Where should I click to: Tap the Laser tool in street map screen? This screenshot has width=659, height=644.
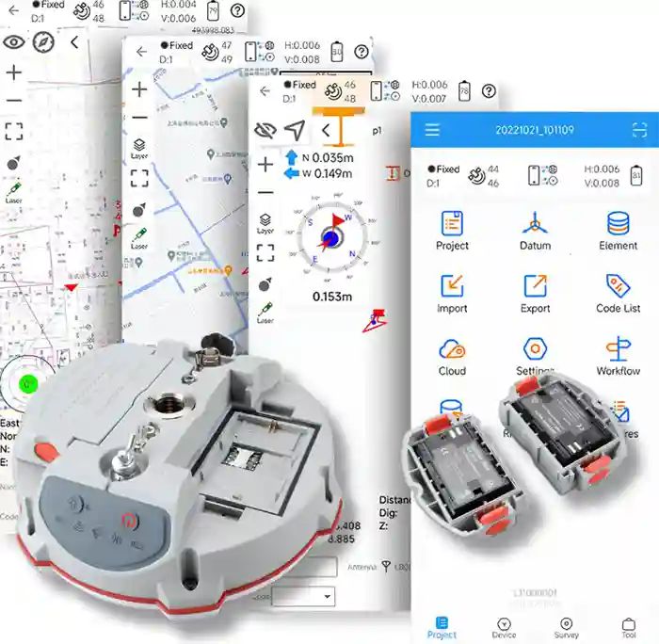coord(139,238)
